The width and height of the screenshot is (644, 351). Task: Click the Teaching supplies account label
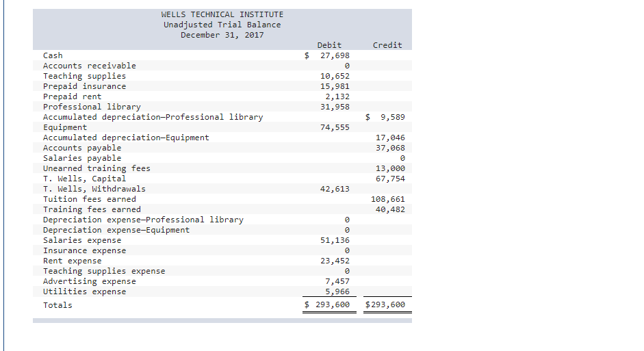85,76
